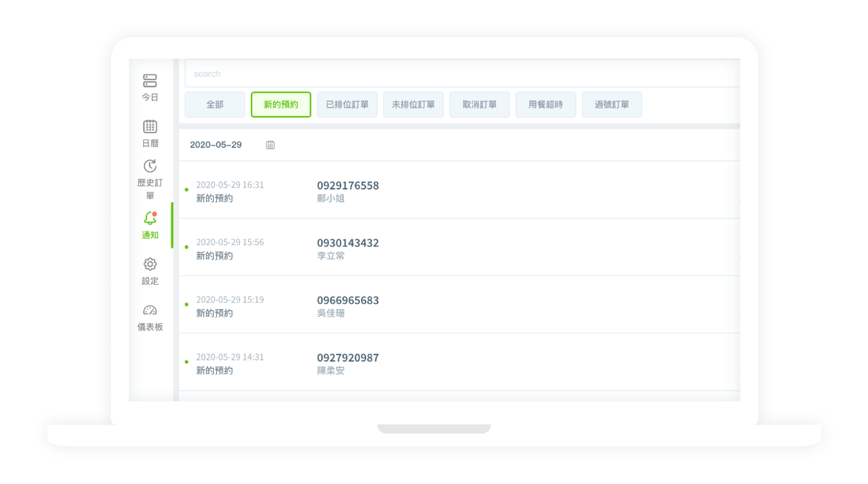Open reservation from 吳佳珊 0966965683
Viewport: 868px width, 484px height.
tap(348, 306)
